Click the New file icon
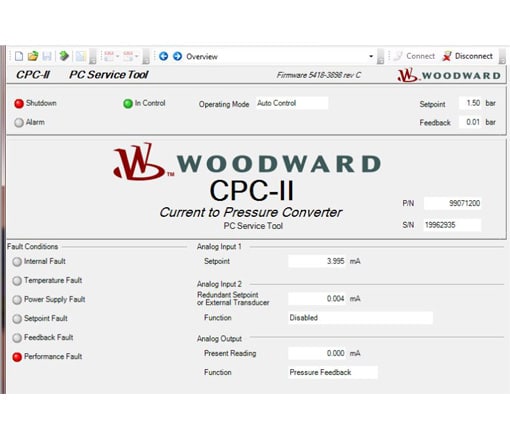The height and width of the screenshot is (441, 510). [19, 56]
